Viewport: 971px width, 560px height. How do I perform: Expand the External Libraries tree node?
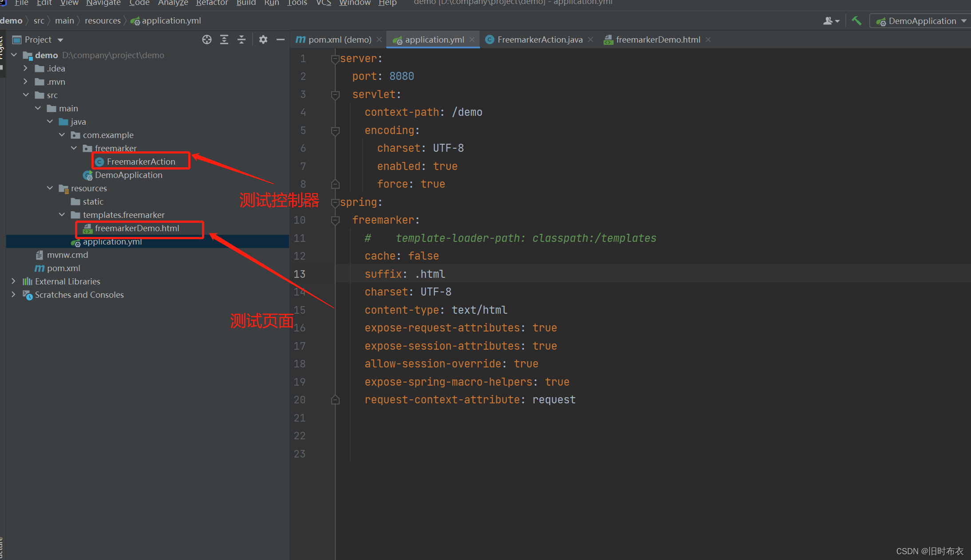(13, 281)
